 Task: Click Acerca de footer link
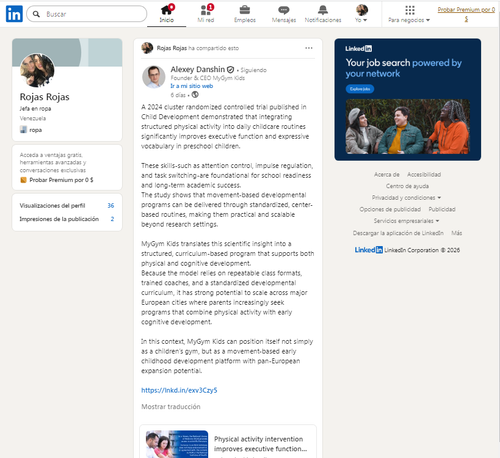(x=386, y=175)
